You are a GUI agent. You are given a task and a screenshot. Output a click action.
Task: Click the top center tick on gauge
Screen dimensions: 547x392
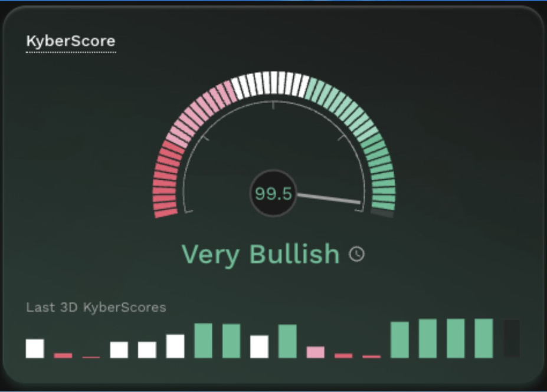[x=273, y=105]
